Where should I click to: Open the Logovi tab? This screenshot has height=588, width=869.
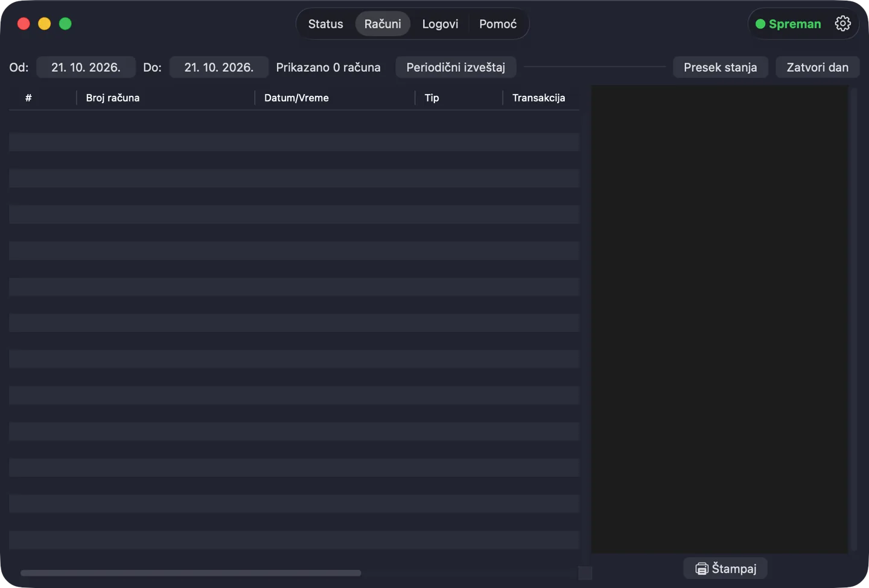440,24
